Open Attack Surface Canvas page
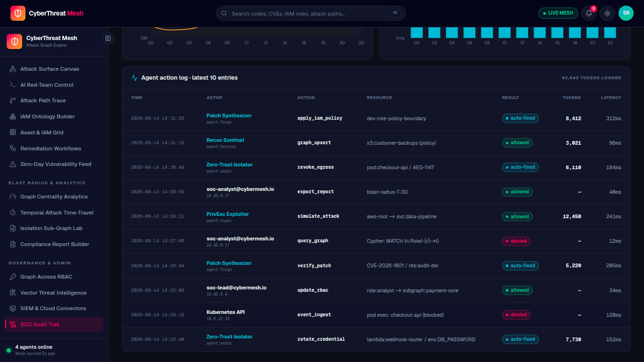 coord(54,69)
